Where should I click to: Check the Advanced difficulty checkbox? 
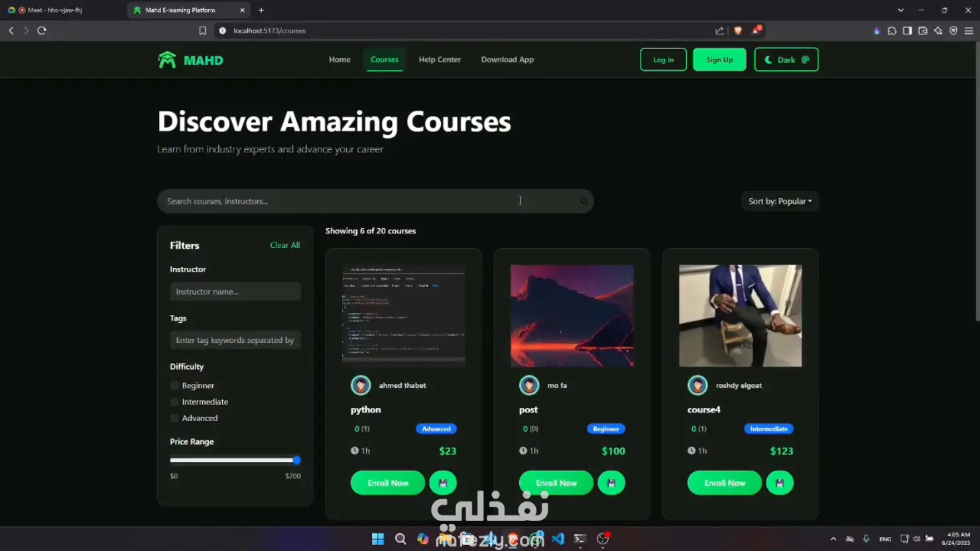174,418
